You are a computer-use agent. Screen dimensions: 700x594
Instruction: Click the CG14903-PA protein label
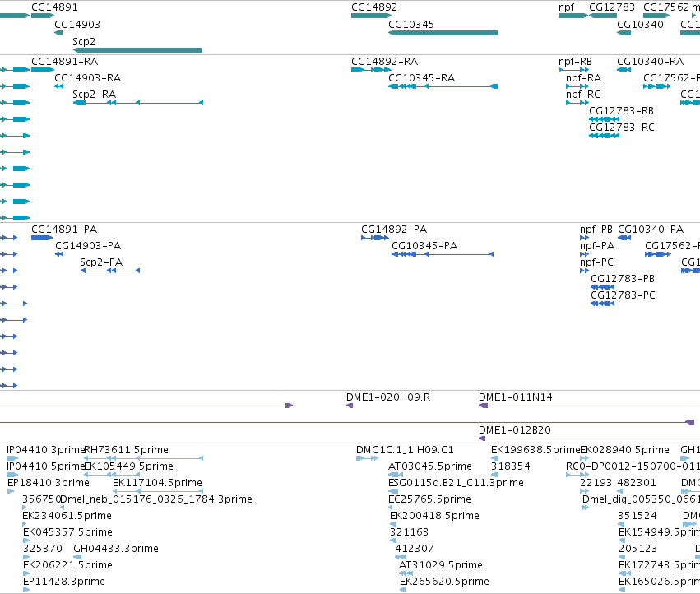88,246
